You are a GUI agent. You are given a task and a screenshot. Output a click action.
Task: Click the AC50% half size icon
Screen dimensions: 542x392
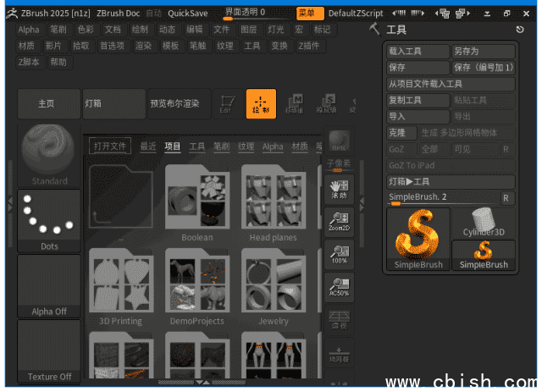(340, 288)
